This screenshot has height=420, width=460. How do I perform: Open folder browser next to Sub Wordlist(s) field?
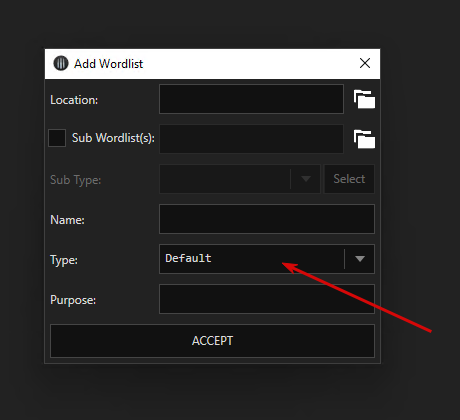click(364, 139)
